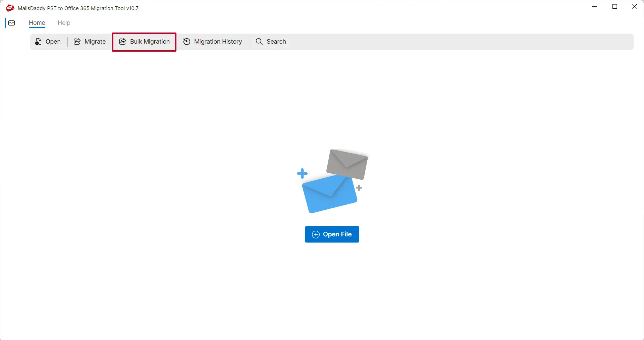Click the blue envelope illustration
This screenshot has height=340, width=644.
(x=329, y=194)
